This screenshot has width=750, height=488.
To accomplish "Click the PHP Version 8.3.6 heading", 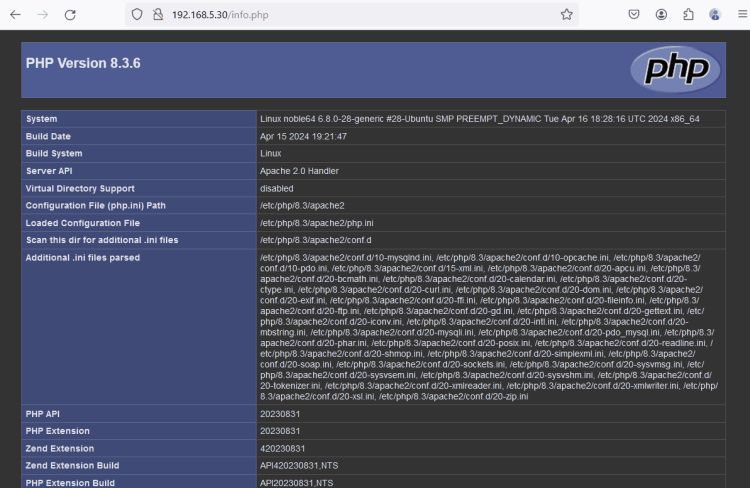I will [83, 63].
